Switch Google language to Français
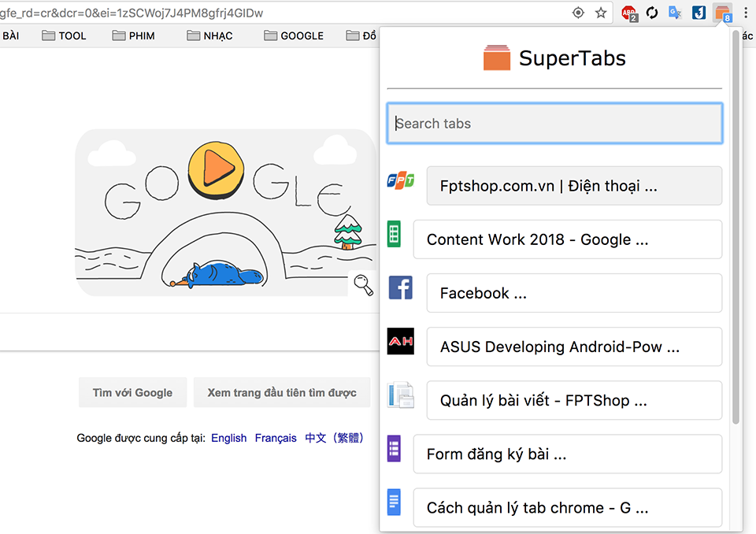The height and width of the screenshot is (534, 756). tap(276, 438)
